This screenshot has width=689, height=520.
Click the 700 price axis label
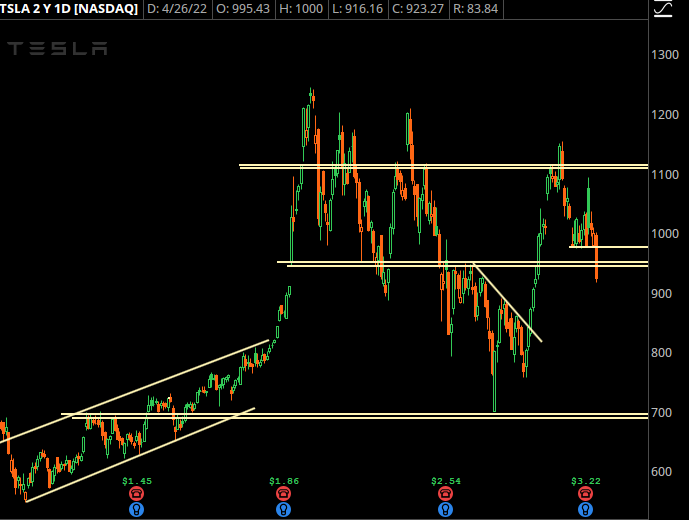coord(661,413)
